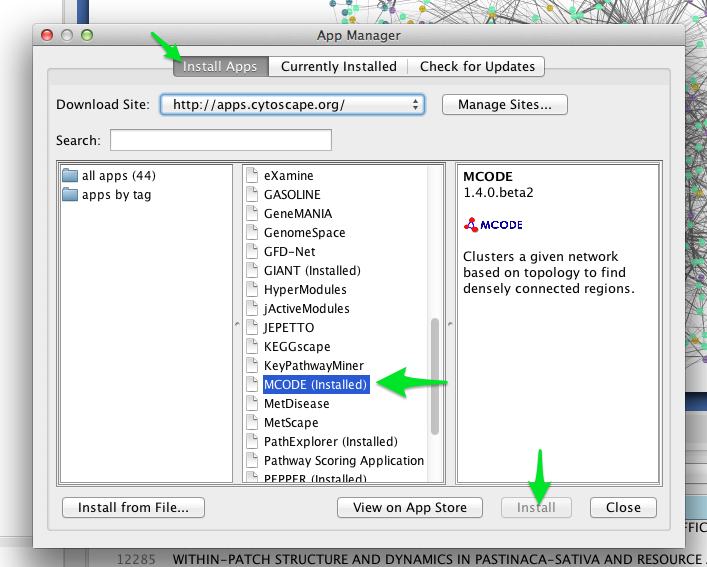Click the file icon next to MetScape
The image size is (707, 567).
(x=252, y=422)
